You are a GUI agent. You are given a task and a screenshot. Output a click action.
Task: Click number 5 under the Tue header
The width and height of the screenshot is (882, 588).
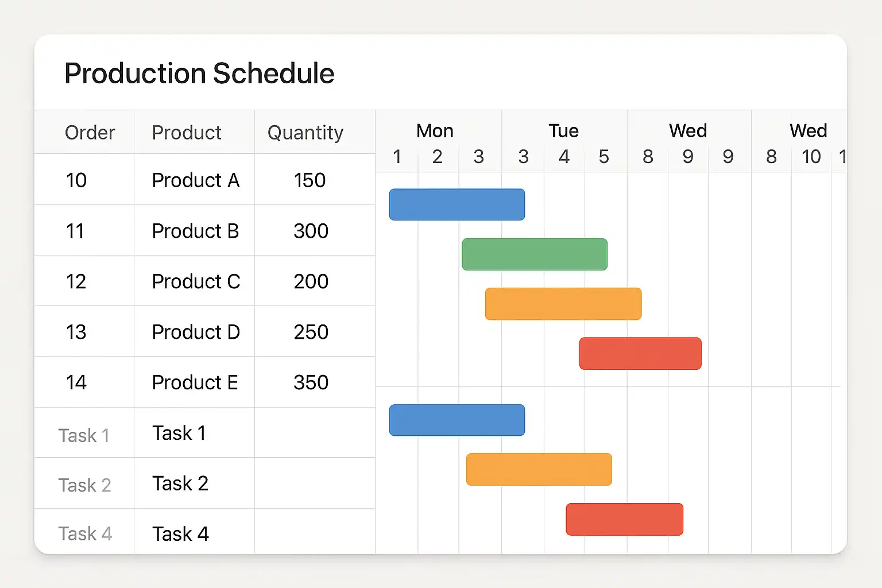tap(604, 157)
